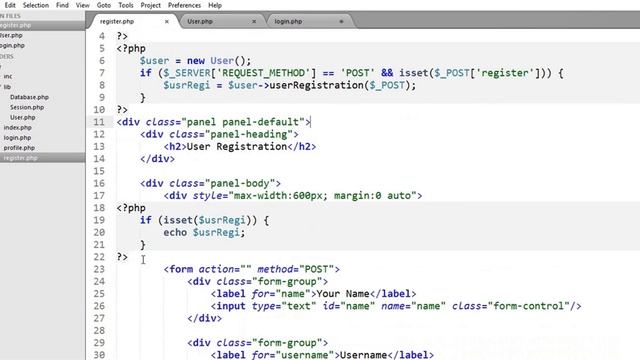
Task: Open index.php in the folder tree
Action: coord(18,127)
